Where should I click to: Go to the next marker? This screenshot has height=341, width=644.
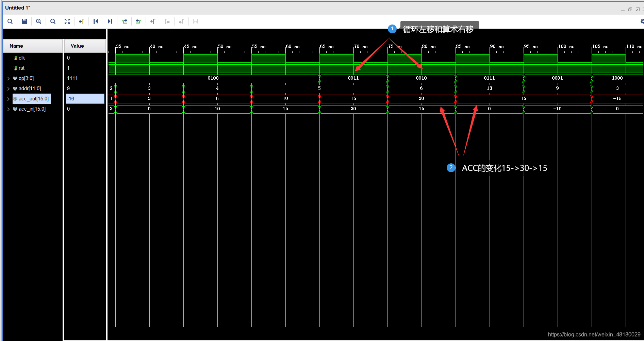tap(181, 21)
